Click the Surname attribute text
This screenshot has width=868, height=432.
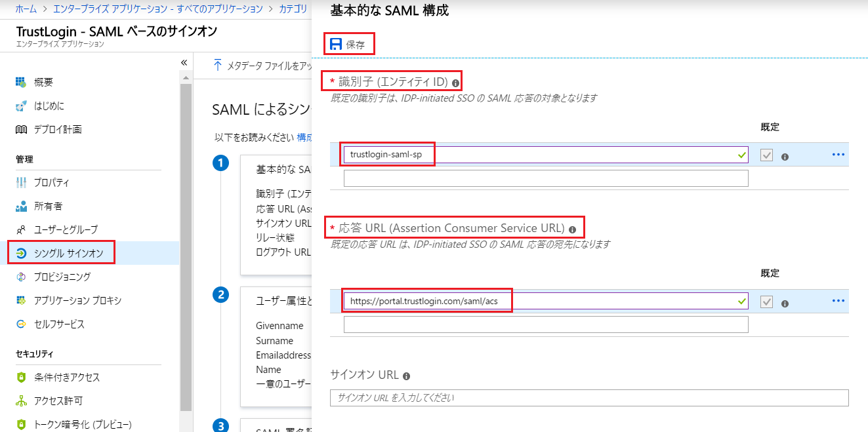click(x=274, y=341)
